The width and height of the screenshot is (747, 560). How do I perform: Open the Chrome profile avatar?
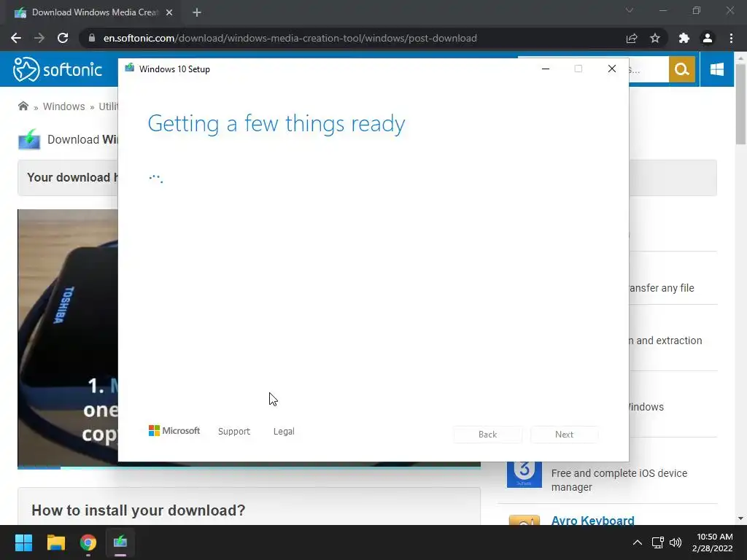(x=708, y=38)
